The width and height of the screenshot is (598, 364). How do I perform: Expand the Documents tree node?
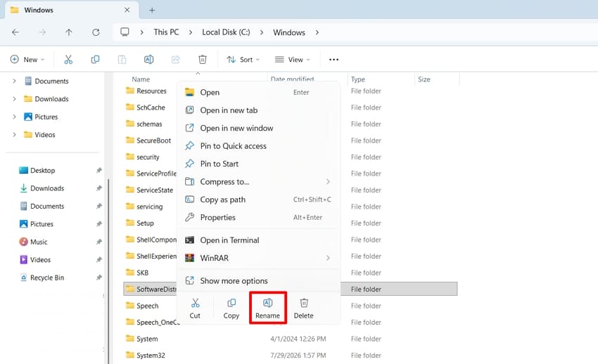pos(14,81)
